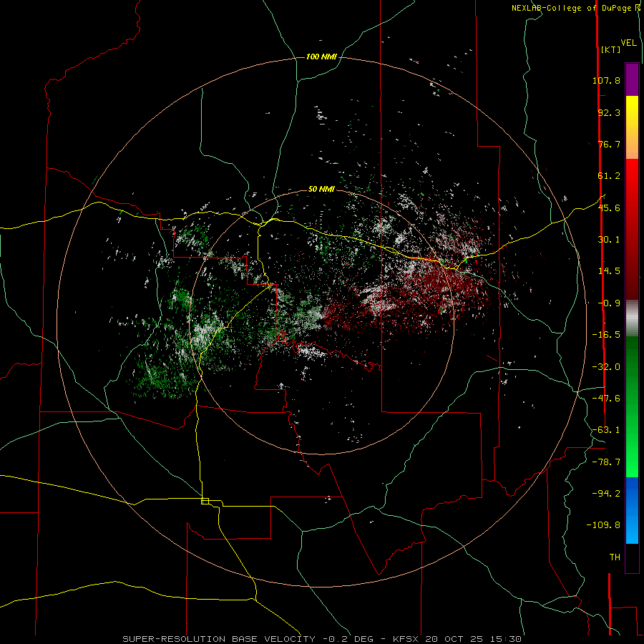Click the Super-Resolution Base Velocity caption
Viewport: 644px width, 644px height.
tap(322, 639)
